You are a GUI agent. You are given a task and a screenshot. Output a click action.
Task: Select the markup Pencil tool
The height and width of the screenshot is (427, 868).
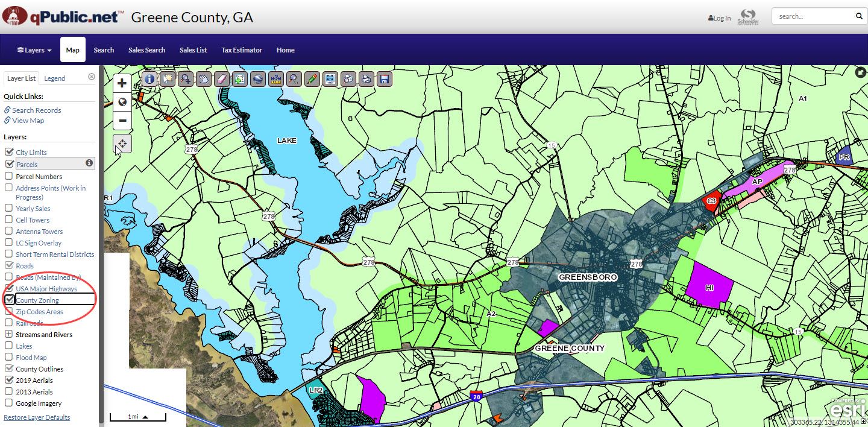pos(312,78)
